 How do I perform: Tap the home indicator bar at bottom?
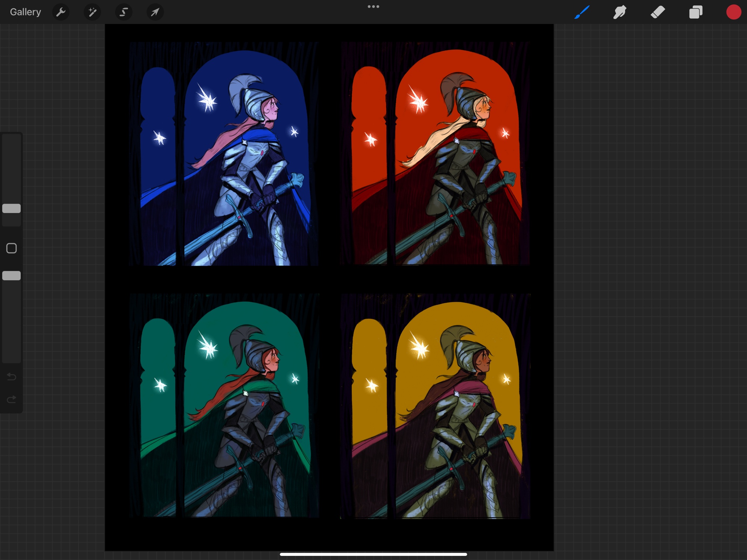(x=373, y=554)
